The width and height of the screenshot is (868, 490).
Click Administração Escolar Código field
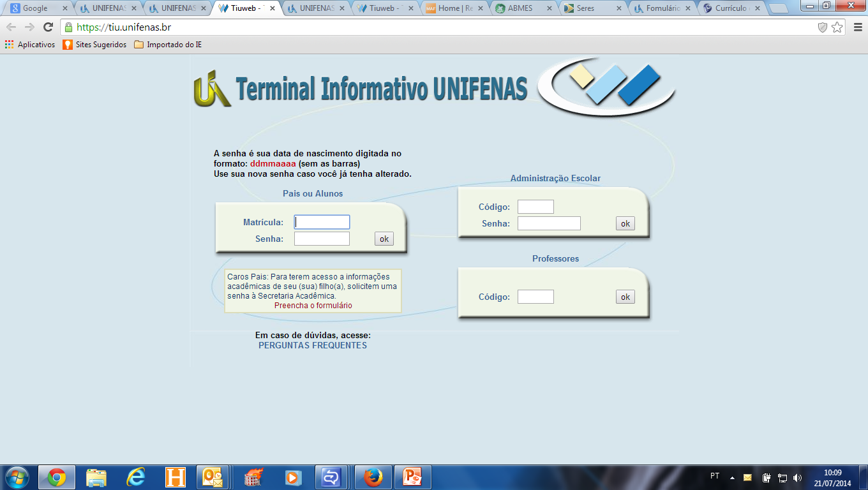click(x=535, y=207)
